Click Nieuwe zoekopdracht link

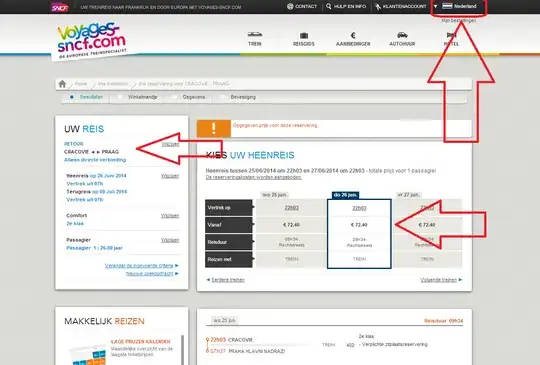[x=149, y=273]
